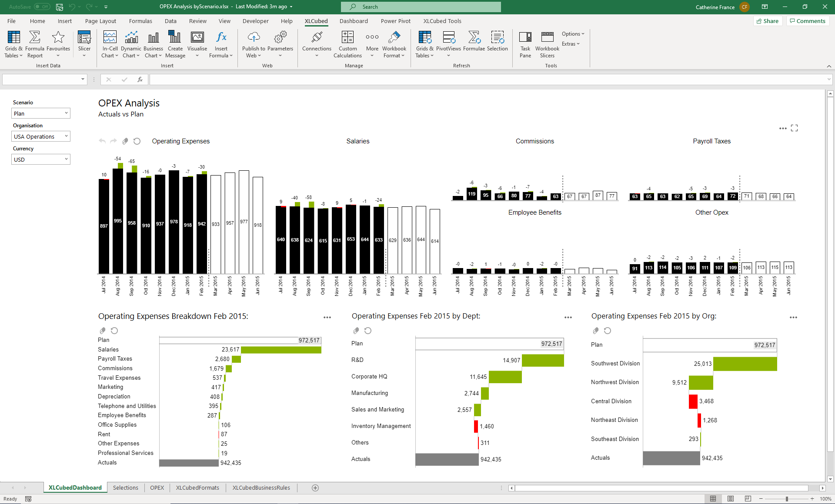Open the Task Pane icon
This screenshot has width=835, height=504.
[x=525, y=43]
